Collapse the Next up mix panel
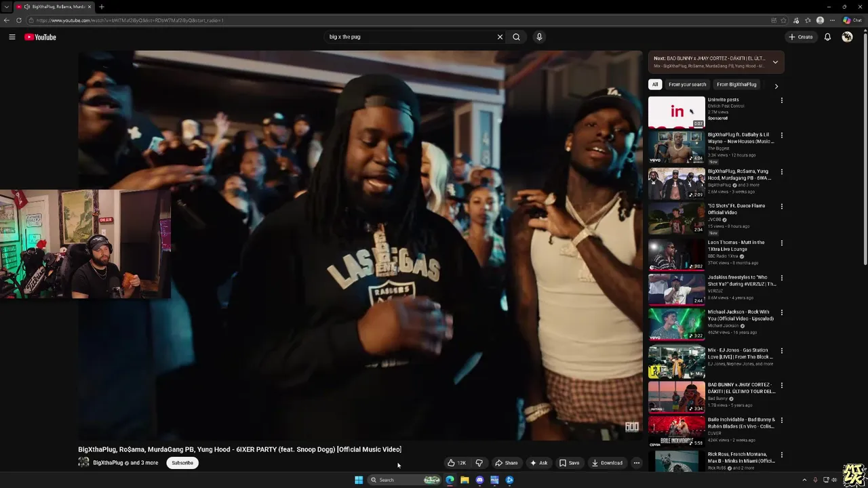868x488 pixels. (775, 62)
